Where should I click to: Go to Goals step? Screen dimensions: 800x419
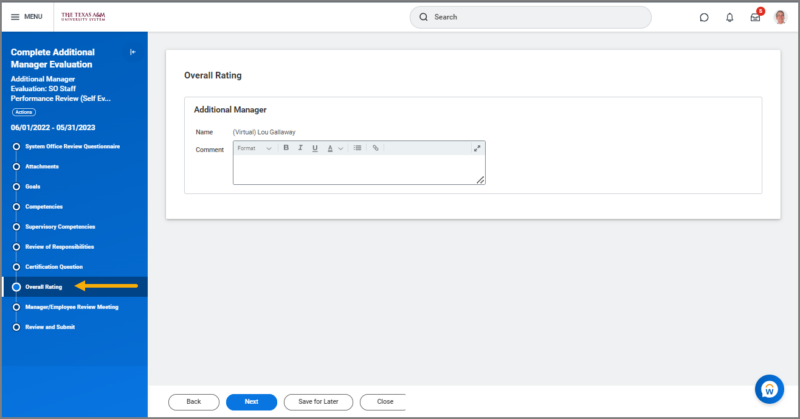33,187
